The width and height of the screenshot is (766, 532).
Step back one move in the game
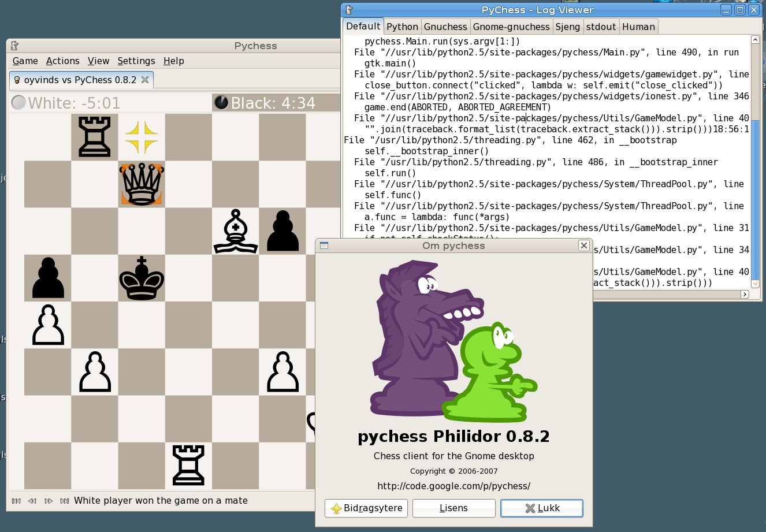pyautogui.click(x=32, y=501)
